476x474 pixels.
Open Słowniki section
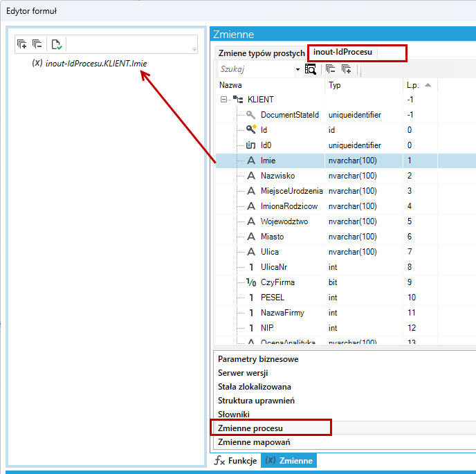345,414
